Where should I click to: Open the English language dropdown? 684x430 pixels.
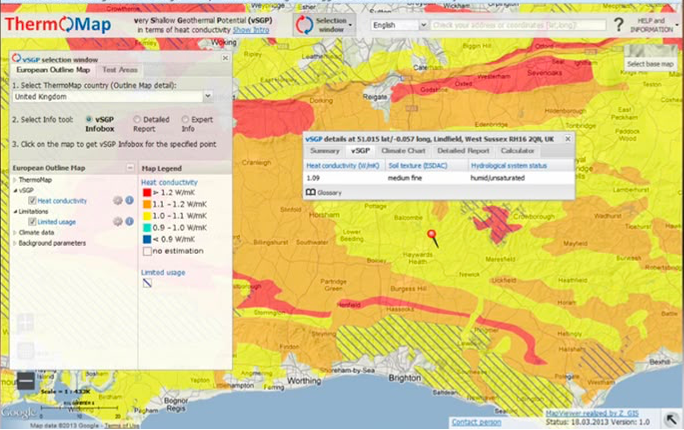tap(423, 25)
